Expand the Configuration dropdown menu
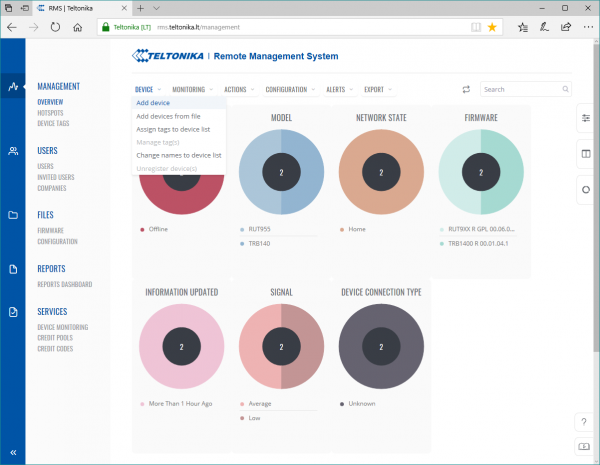Viewport: 600px width, 465px height. click(x=290, y=90)
